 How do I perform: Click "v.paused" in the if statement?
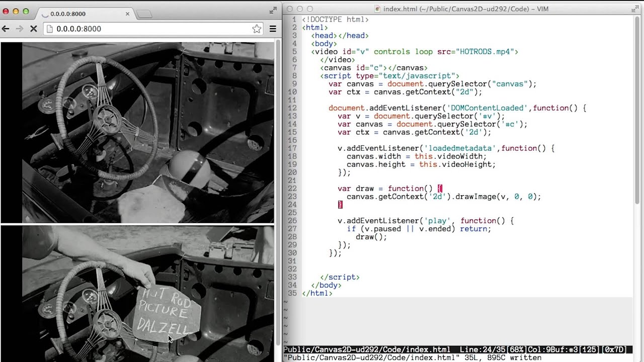point(383,229)
